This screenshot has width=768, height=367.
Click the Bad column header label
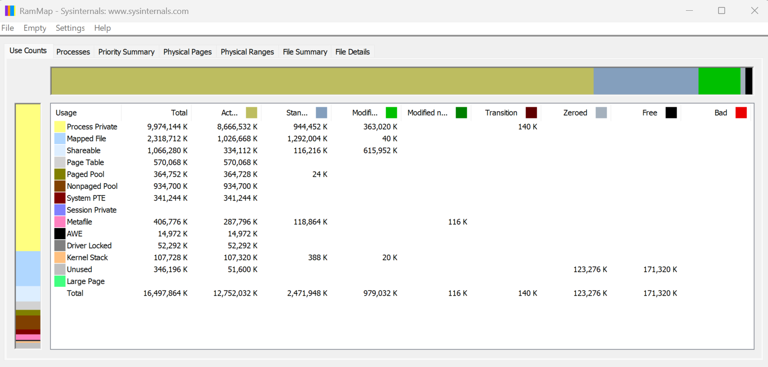(x=720, y=113)
